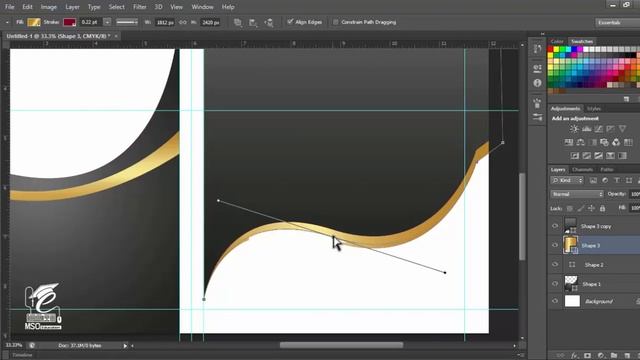640x360 pixels.
Task: Add a Color Balance adjustment
Action: (x=580, y=142)
